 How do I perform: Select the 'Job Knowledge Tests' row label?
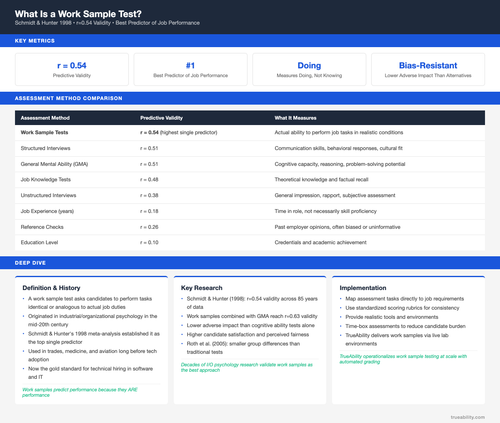click(46, 180)
